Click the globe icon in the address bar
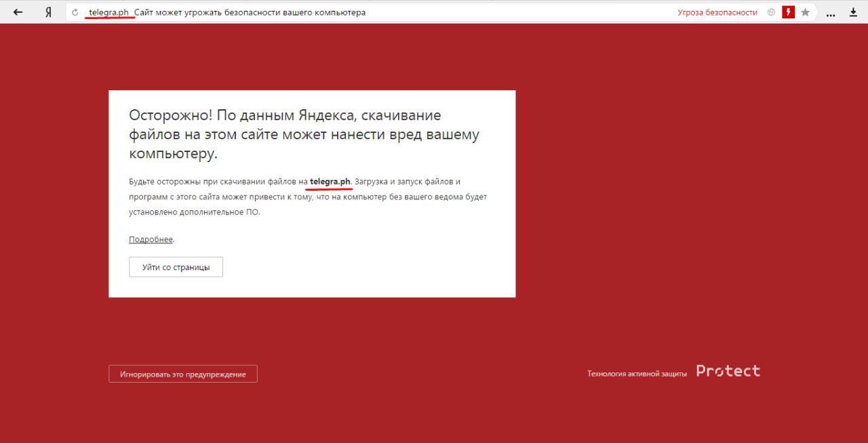Image resolution: width=868 pixels, height=443 pixels. click(772, 12)
